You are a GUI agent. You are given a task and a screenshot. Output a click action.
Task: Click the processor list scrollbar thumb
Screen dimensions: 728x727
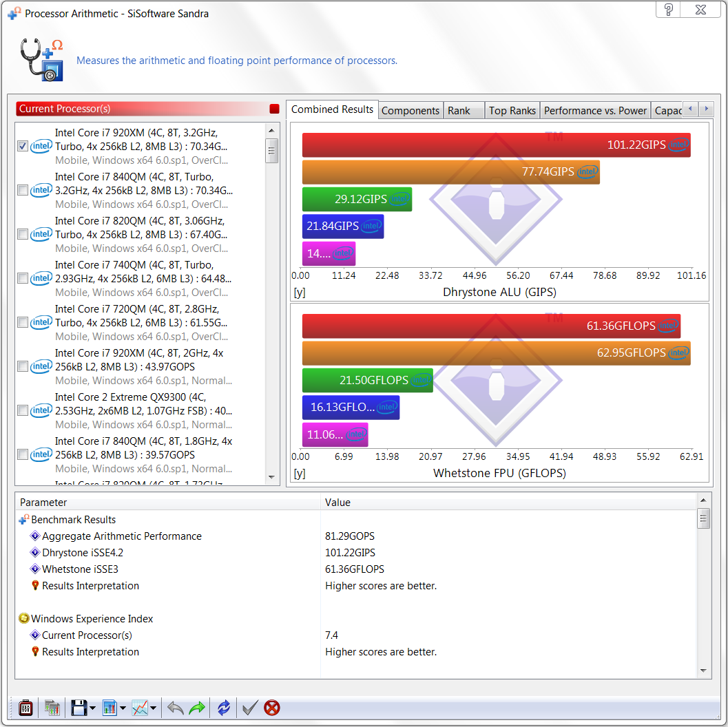pyautogui.click(x=271, y=151)
